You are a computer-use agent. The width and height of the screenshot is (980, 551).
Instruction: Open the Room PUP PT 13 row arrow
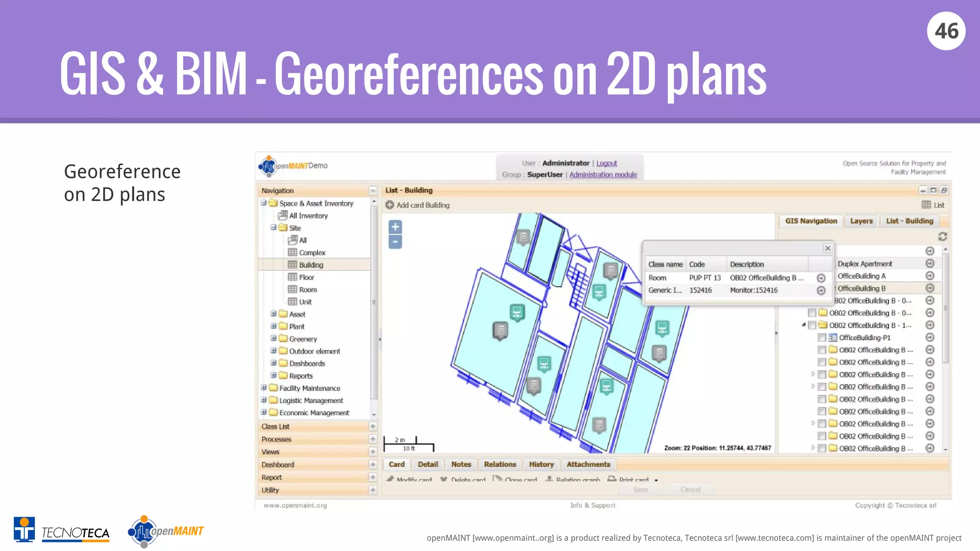click(x=821, y=278)
